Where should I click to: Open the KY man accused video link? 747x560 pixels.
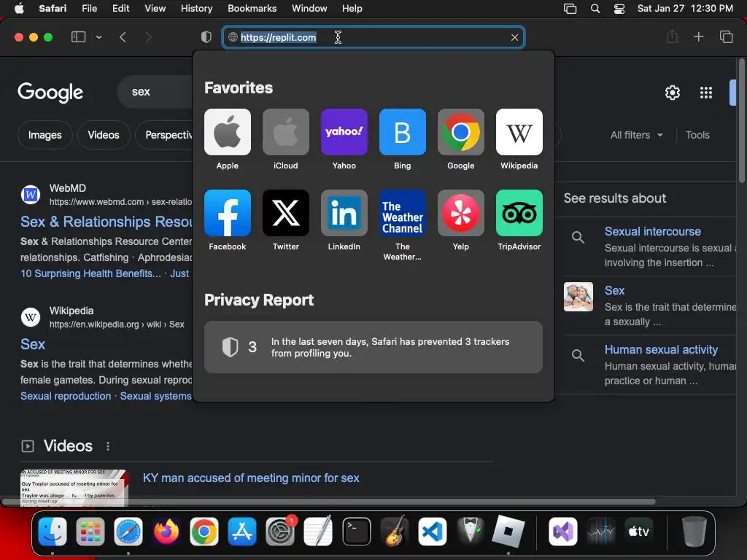[x=251, y=478]
